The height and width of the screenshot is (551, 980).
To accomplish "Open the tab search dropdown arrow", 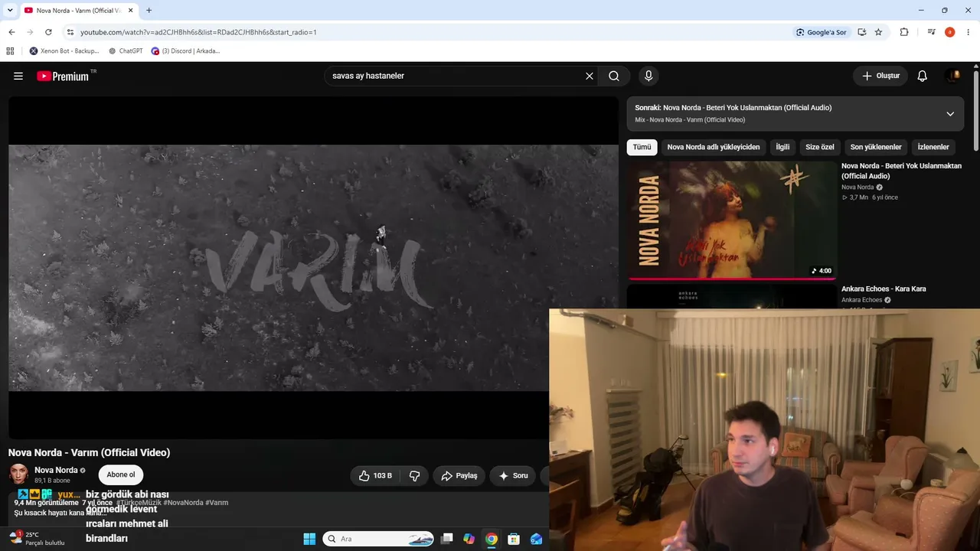I will tap(9, 10).
